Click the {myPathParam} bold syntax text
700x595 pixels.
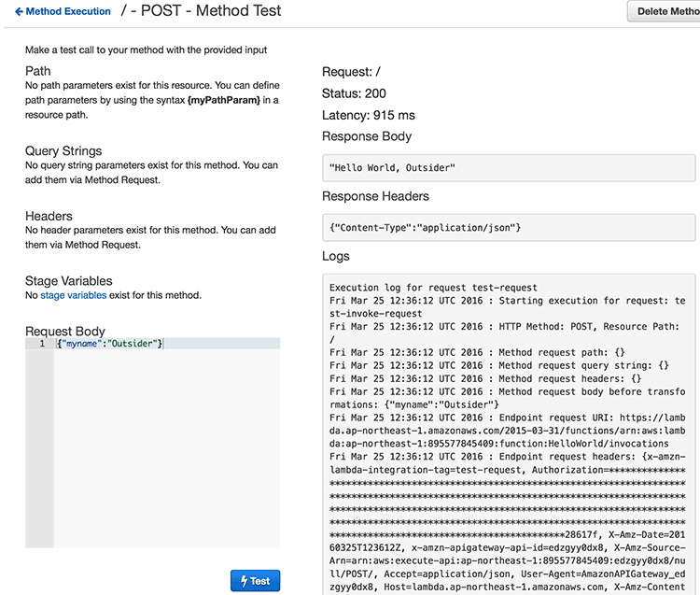(x=224, y=100)
